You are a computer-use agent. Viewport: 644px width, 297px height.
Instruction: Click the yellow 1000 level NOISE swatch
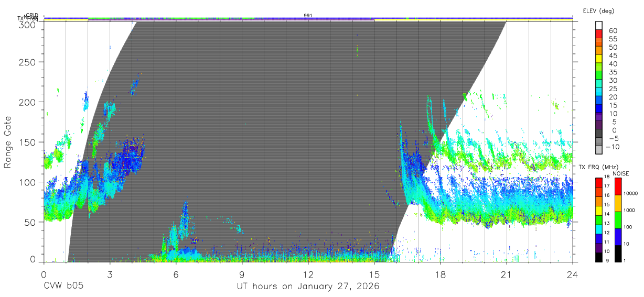coord(618,203)
